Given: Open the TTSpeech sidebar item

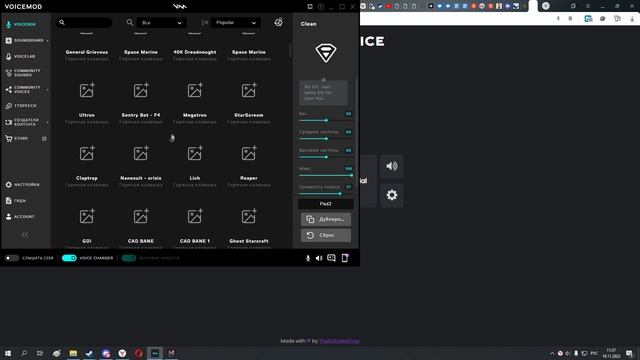Looking at the screenshot, I should click(x=21, y=106).
